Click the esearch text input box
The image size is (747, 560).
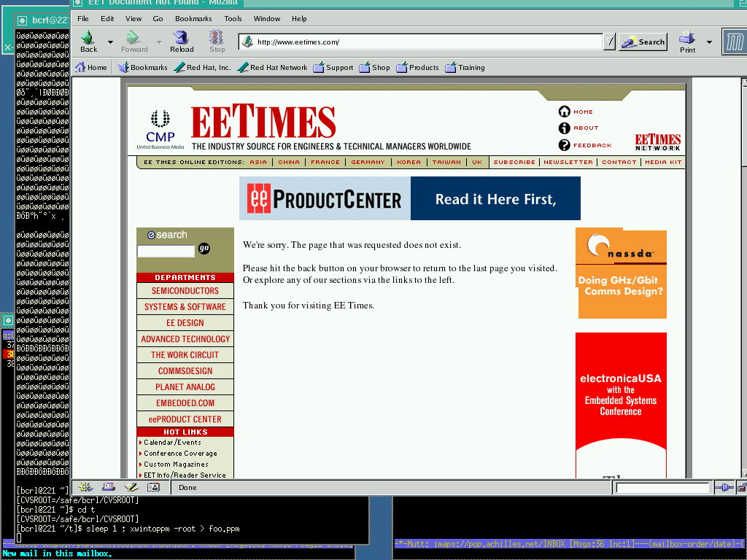166,251
